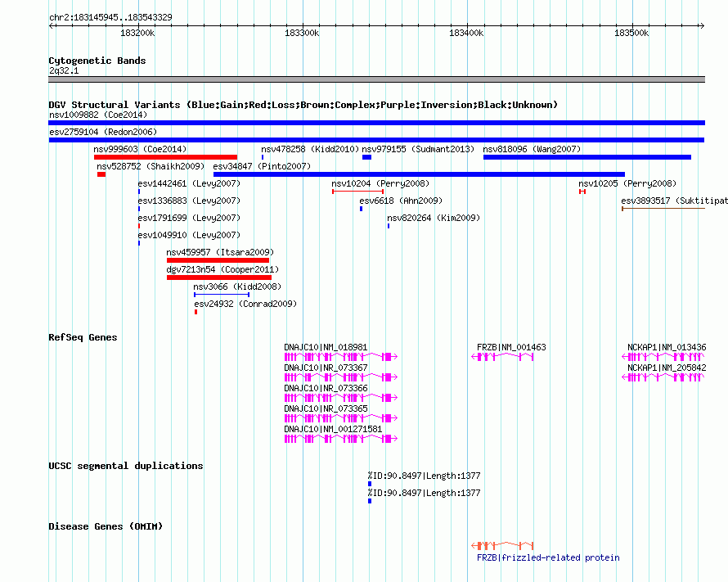Image resolution: width=728 pixels, height=582 pixels.
Task: Select the nsv459957 (Itsara2009) red bar
Action: pyautogui.click(x=218, y=260)
